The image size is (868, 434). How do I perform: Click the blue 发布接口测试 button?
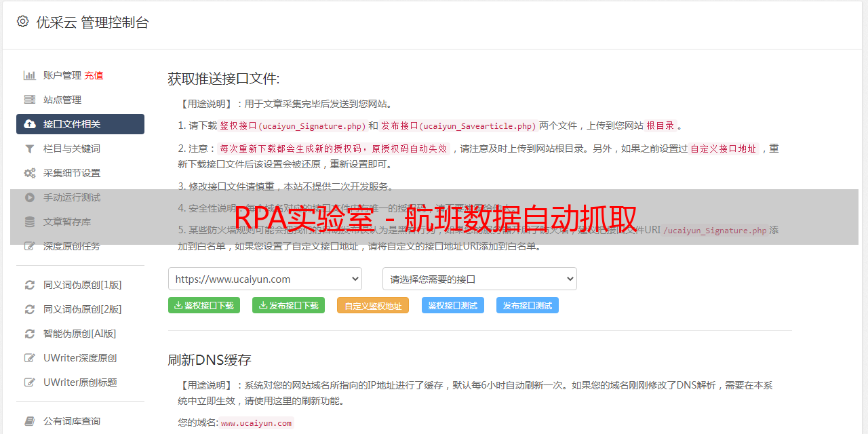pos(527,305)
